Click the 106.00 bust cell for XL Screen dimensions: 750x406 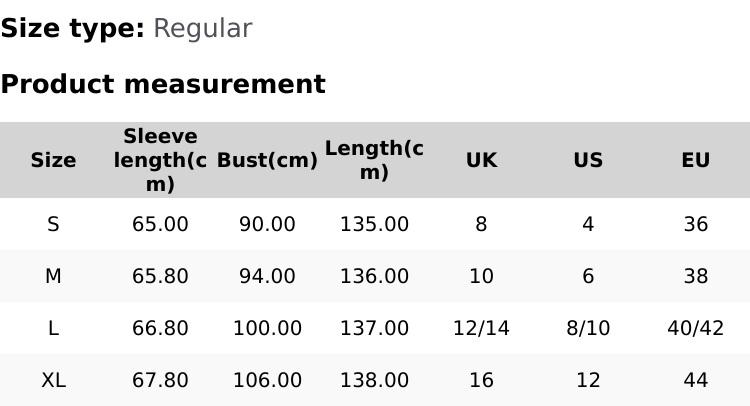267,380
